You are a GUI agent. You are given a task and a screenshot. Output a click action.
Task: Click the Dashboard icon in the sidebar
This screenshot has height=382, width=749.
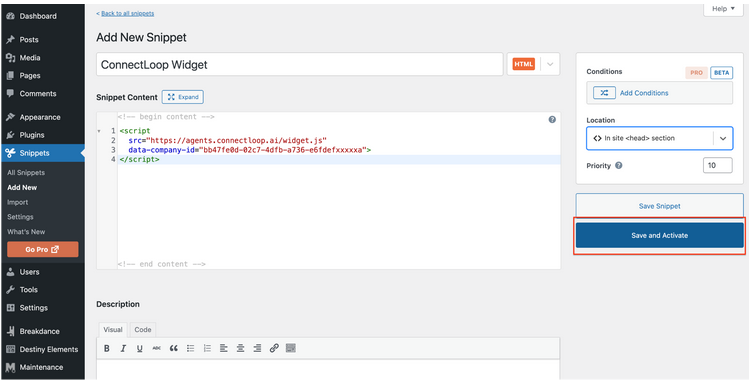pyautogui.click(x=11, y=16)
